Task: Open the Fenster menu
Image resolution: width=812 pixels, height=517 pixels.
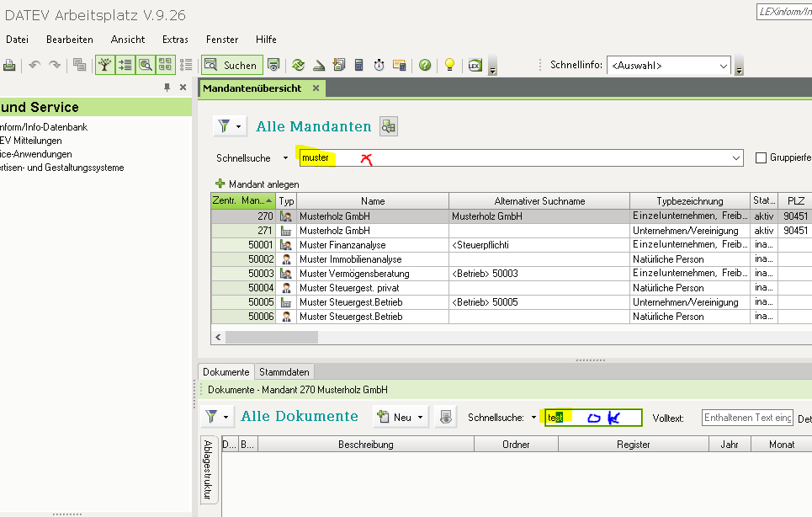Action: coord(222,40)
